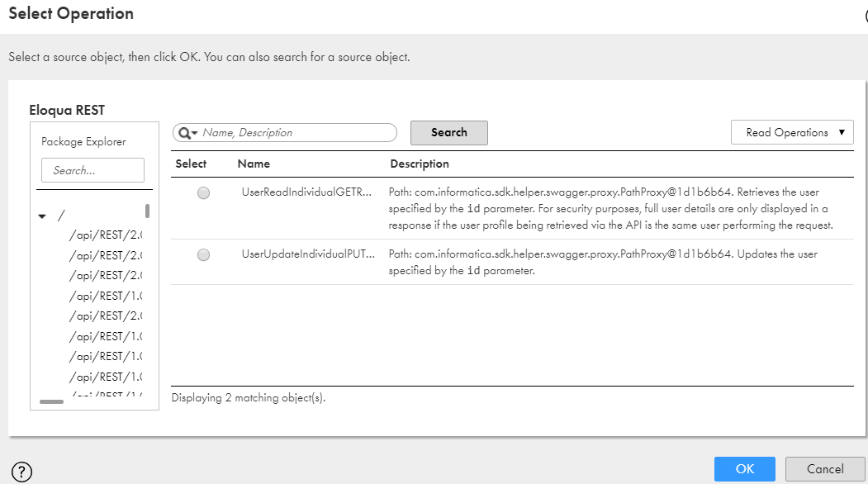
Task: Focus the Package Explorer search box
Action: click(93, 170)
